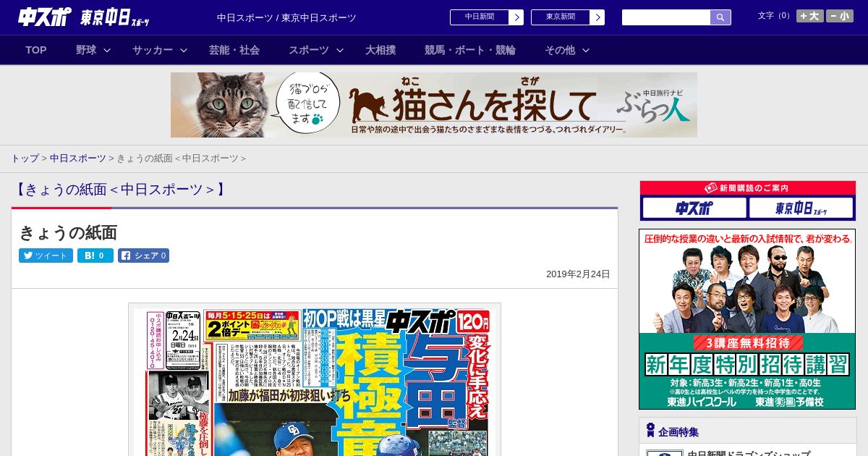Expand the その他 menu

coord(567,50)
